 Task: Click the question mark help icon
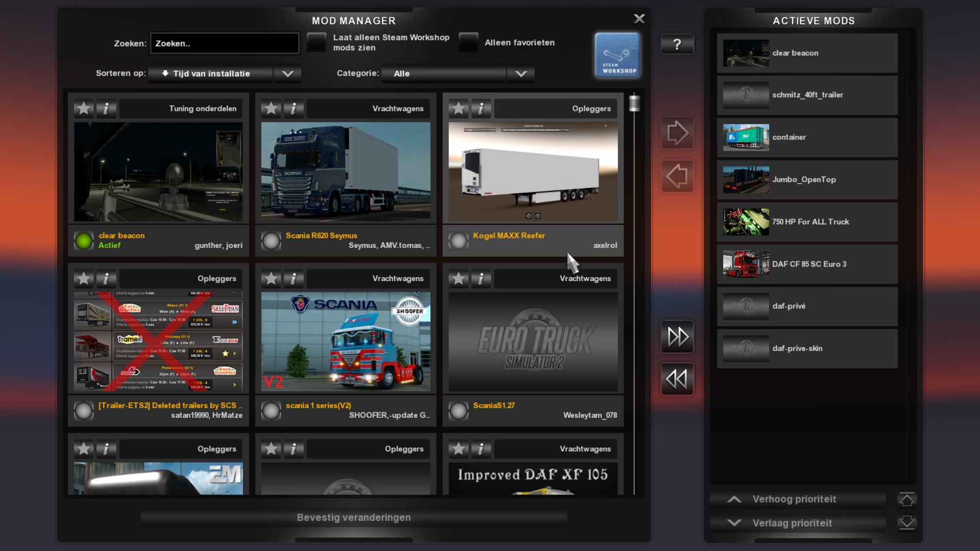pos(677,44)
